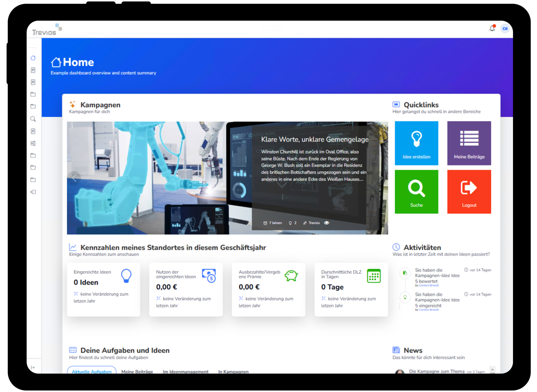This screenshot has width=537, height=392.
Task: Open the purple Meine Beiträge quicklink tile
Action: pos(469,143)
